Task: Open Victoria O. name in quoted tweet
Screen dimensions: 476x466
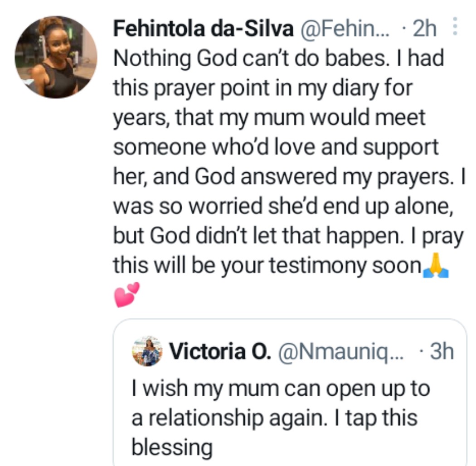Action: (x=219, y=351)
